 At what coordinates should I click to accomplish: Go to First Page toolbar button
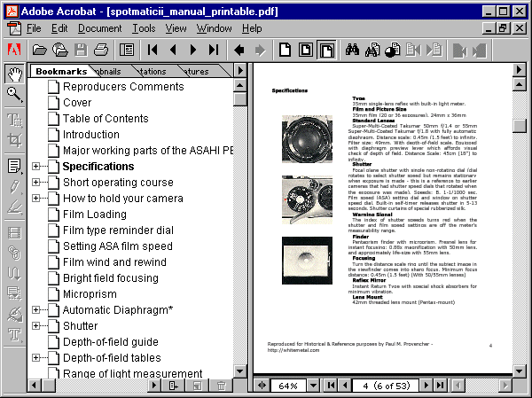tap(153, 51)
